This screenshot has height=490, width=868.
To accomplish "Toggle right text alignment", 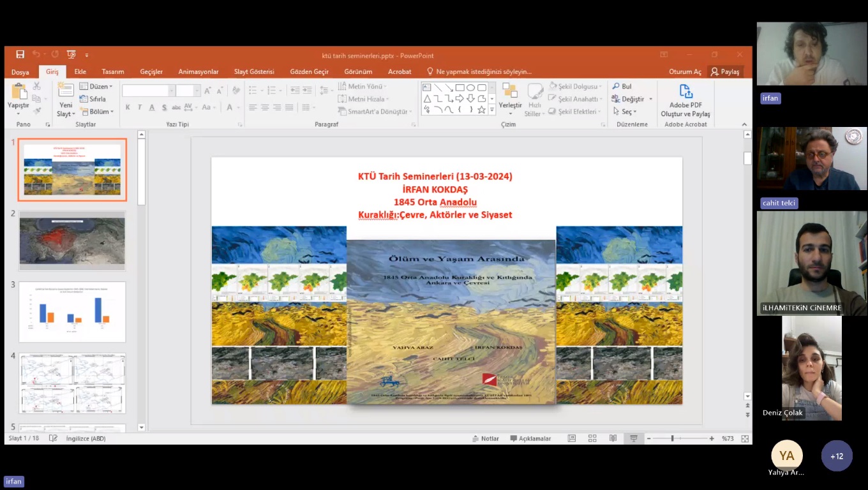I will (277, 107).
